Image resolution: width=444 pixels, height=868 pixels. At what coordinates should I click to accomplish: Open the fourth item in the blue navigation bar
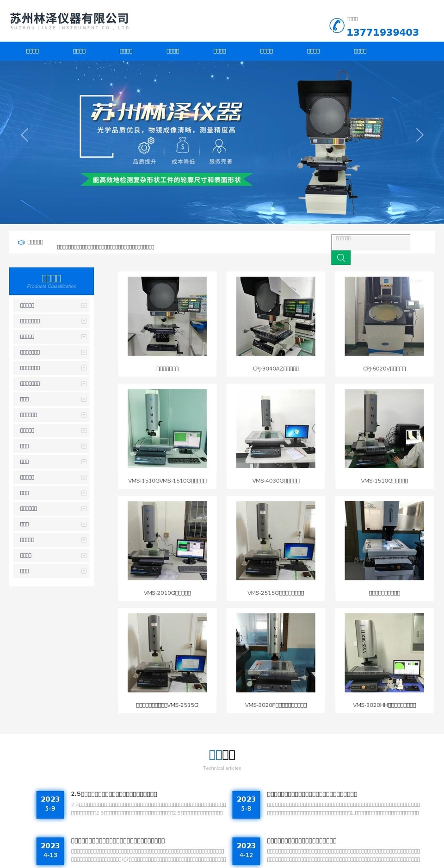click(x=173, y=51)
